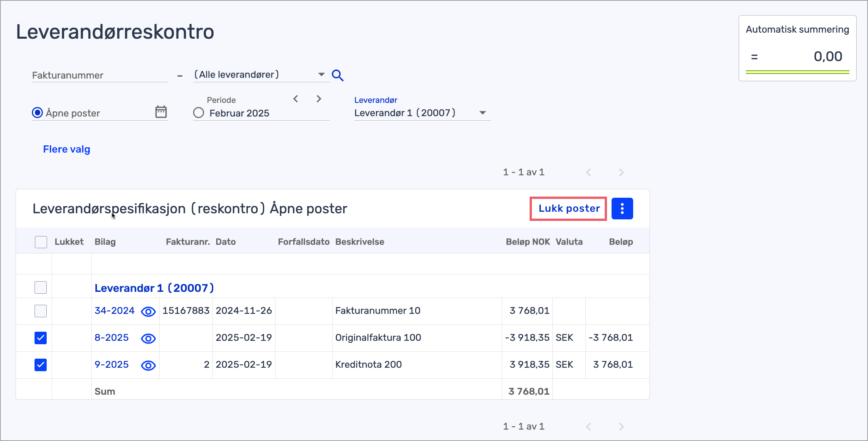Go to next period with right chevron

tap(319, 99)
